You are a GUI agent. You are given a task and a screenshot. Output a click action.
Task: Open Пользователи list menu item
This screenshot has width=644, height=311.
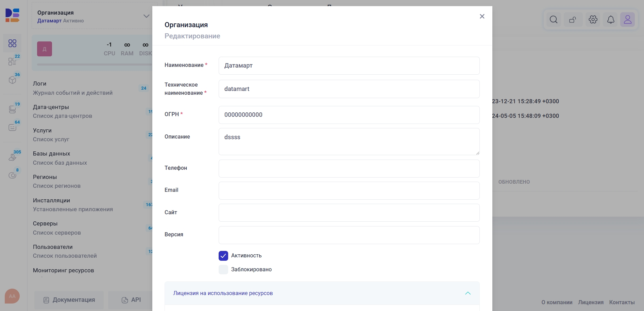click(x=65, y=251)
